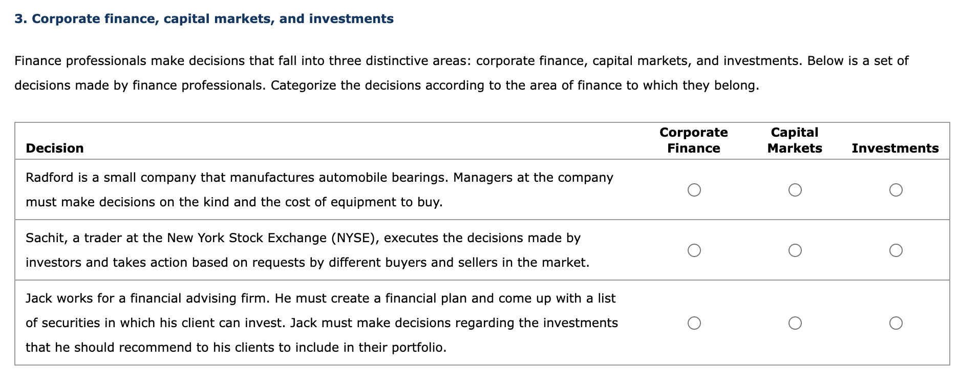Click the Radford automobile bearings decision text
Image resolution: width=980 pixels, height=385 pixels.
click(x=319, y=189)
